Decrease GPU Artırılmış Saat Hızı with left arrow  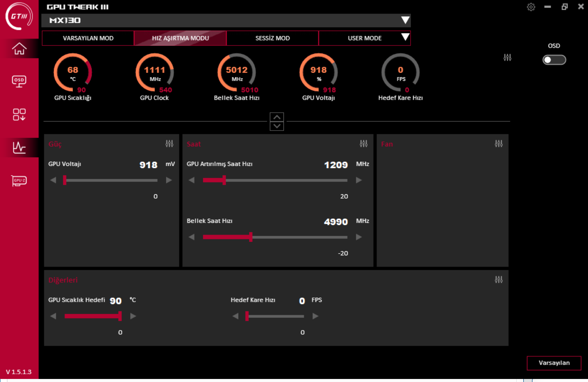coord(191,180)
